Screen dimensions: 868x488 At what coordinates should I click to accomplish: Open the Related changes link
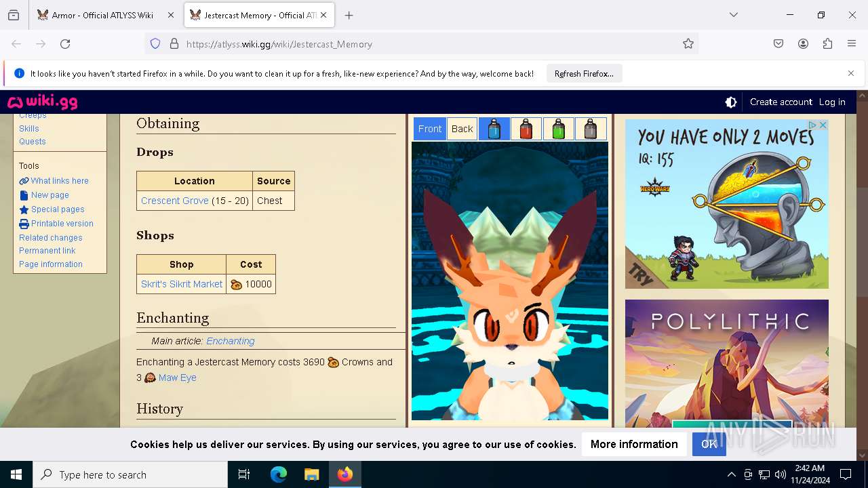click(51, 238)
